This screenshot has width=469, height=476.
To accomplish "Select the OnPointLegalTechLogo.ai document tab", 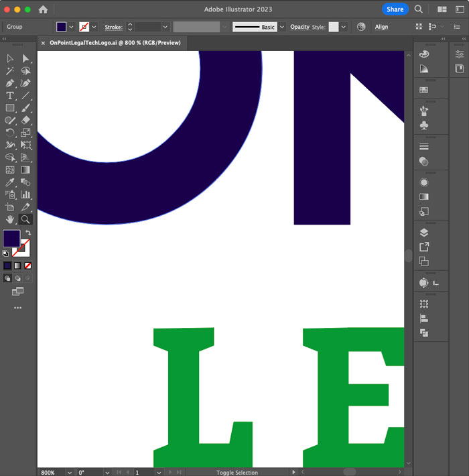I will [x=115, y=42].
